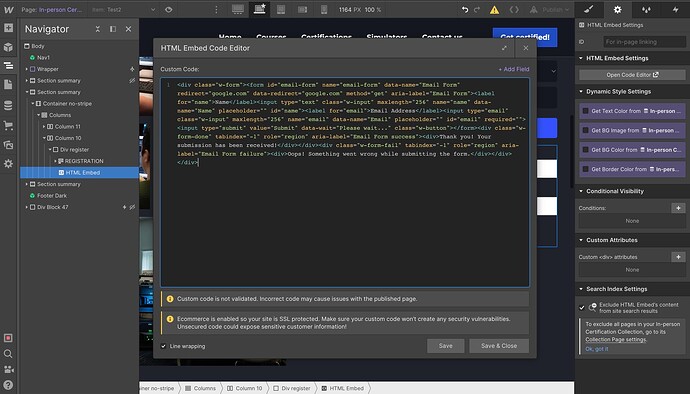Screen dimensions: 690x394
Task: Add a Conditional Visibility condition
Action: [678, 208]
